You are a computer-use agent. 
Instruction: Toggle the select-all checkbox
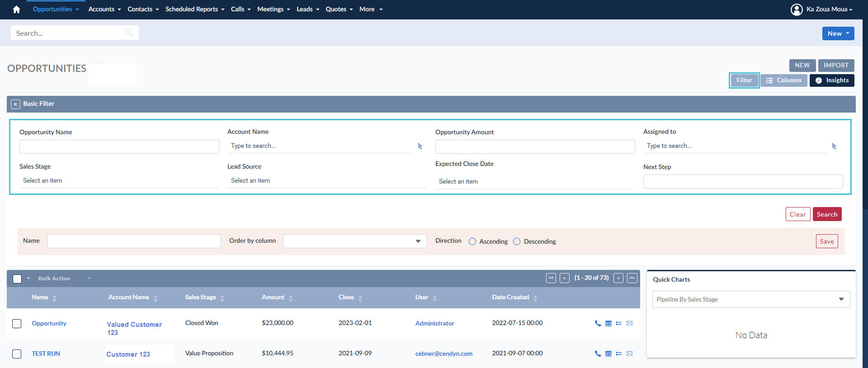click(x=17, y=278)
